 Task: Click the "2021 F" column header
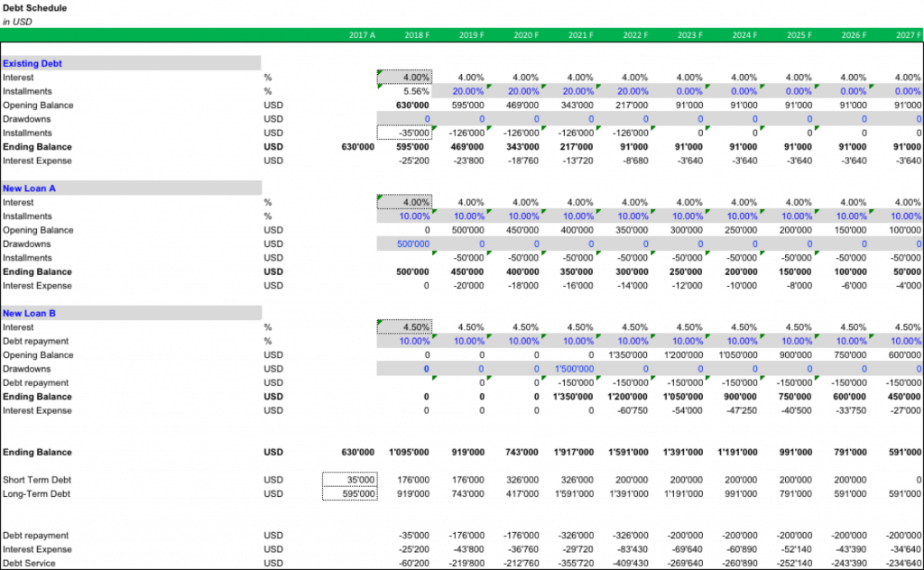pyautogui.click(x=580, y=35)
